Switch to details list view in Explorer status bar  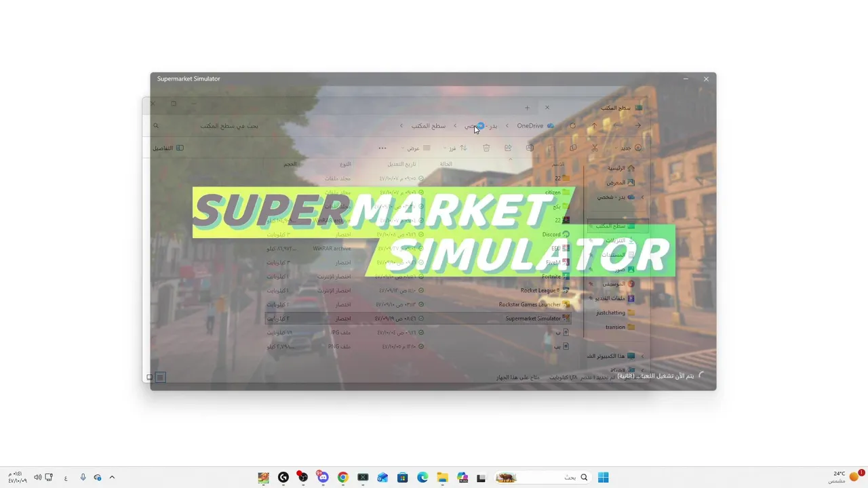(x=160, y=378)
